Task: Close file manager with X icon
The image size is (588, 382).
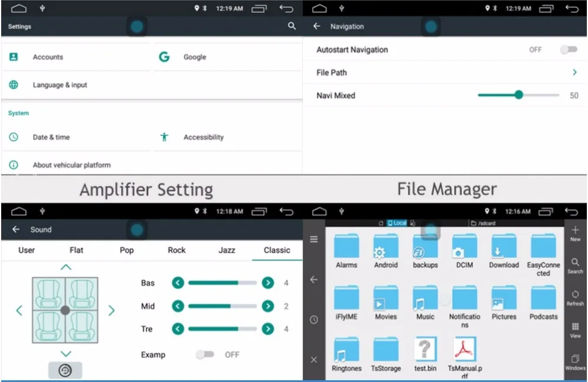Action: 314,360
